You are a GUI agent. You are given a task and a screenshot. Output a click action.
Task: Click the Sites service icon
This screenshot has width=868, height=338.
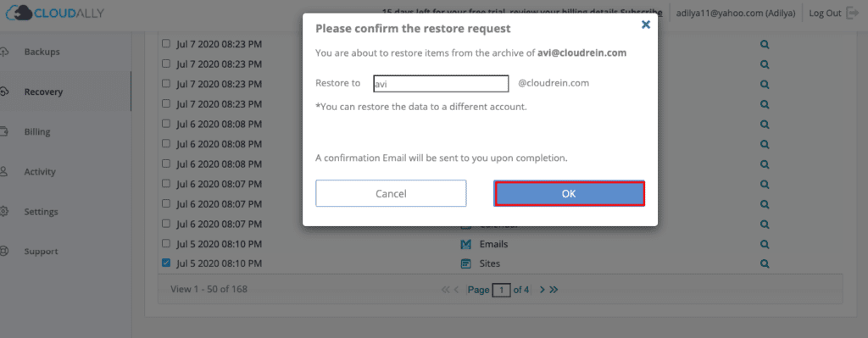(466, 263)
